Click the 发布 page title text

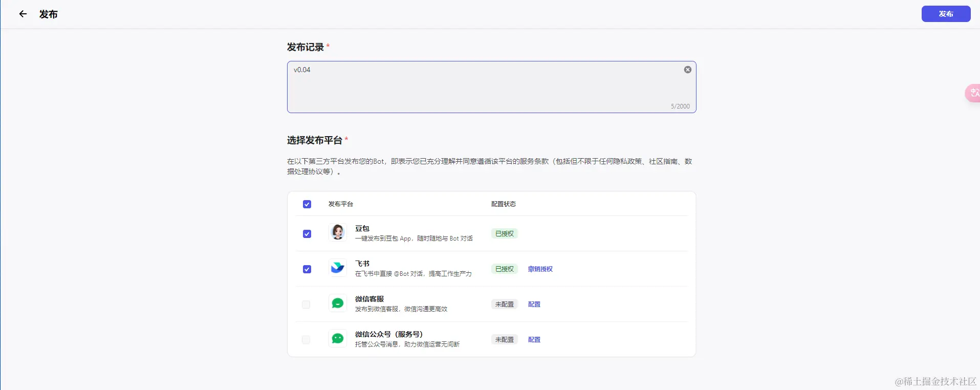click(49, 14)
